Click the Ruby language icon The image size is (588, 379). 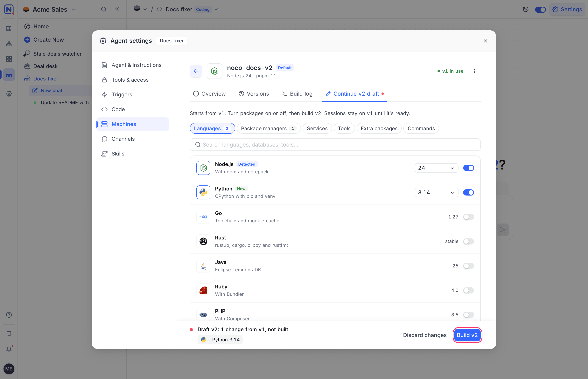(x=203, y=290)
